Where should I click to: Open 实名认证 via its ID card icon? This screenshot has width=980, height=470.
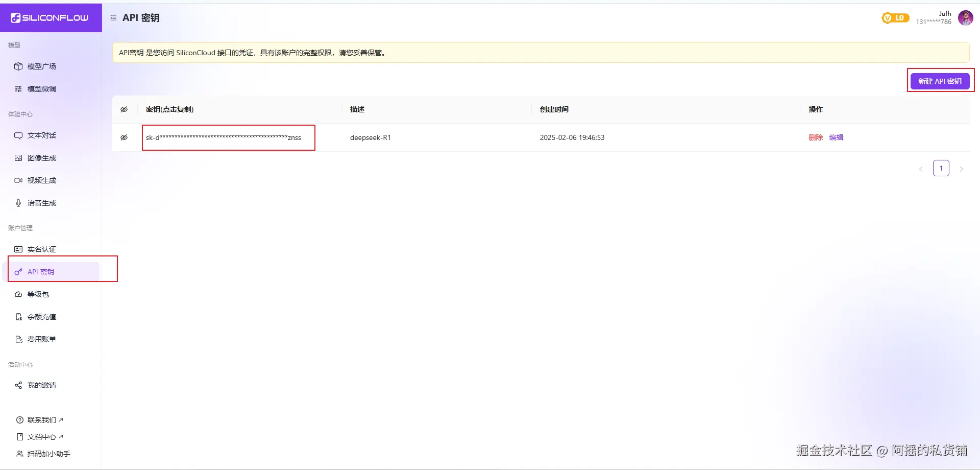click(x=18, y=249)
